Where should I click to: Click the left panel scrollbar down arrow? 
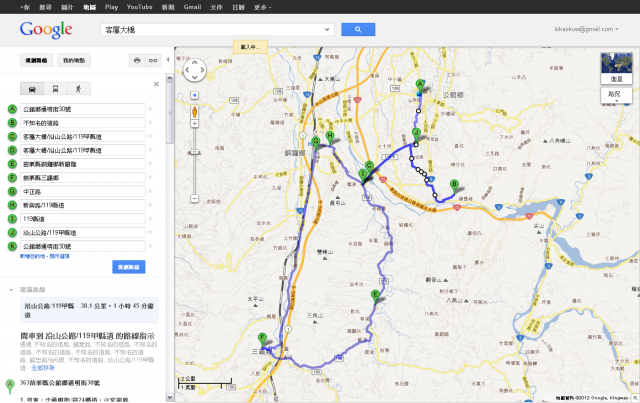170,397
